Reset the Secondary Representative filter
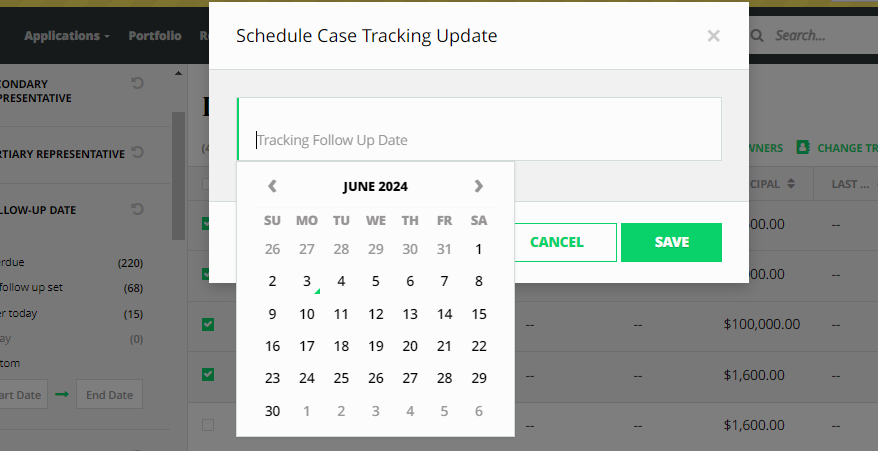Viewport: 878px width, 451px height. (138, 83)
